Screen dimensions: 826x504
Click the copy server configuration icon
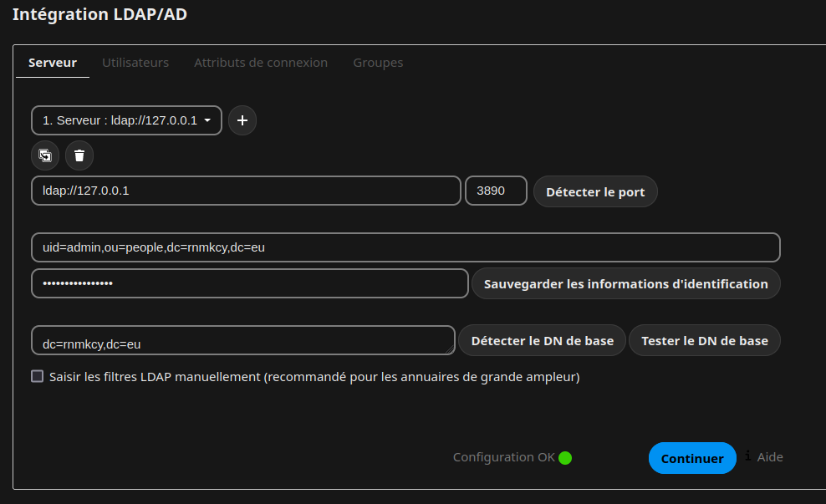[45, 155]
